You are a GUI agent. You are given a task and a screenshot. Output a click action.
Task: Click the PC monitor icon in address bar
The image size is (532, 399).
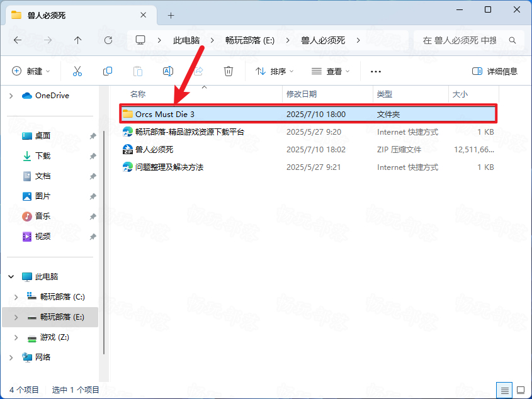[x=140, y=40]
